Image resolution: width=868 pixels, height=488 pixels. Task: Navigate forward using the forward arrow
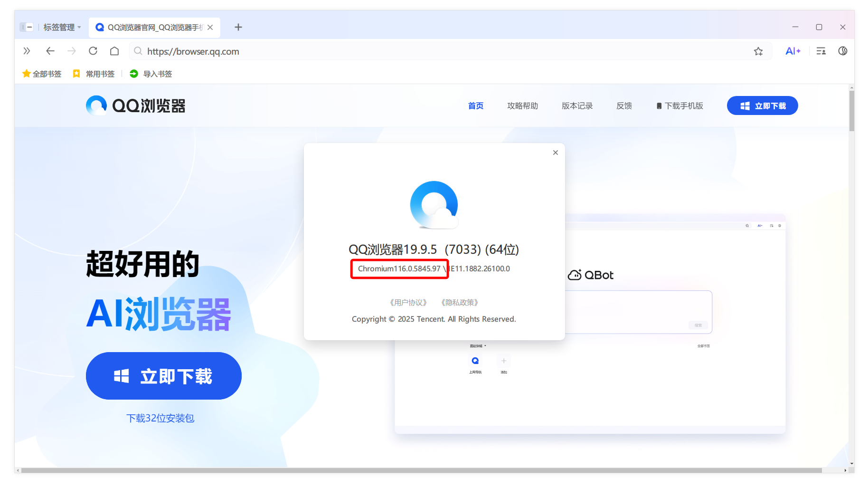point(71,51)
